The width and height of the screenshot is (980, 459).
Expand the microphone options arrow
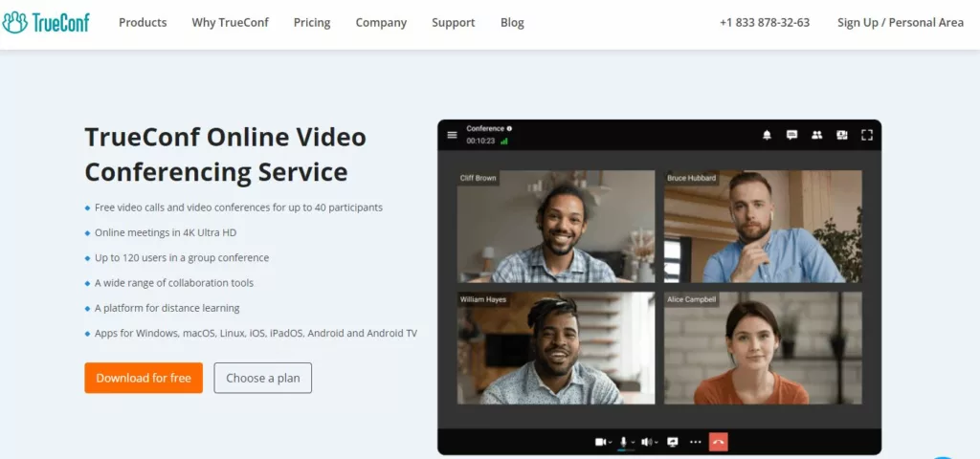633,443
